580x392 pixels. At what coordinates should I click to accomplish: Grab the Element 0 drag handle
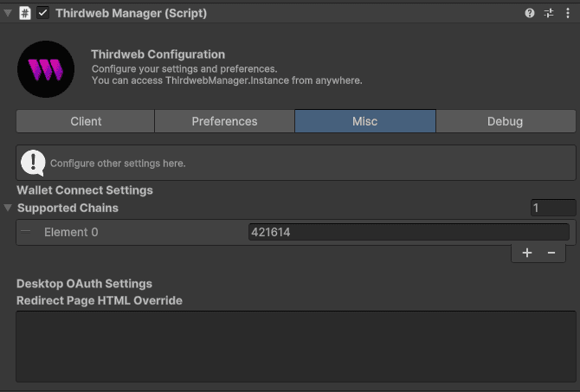pos(26,232)
